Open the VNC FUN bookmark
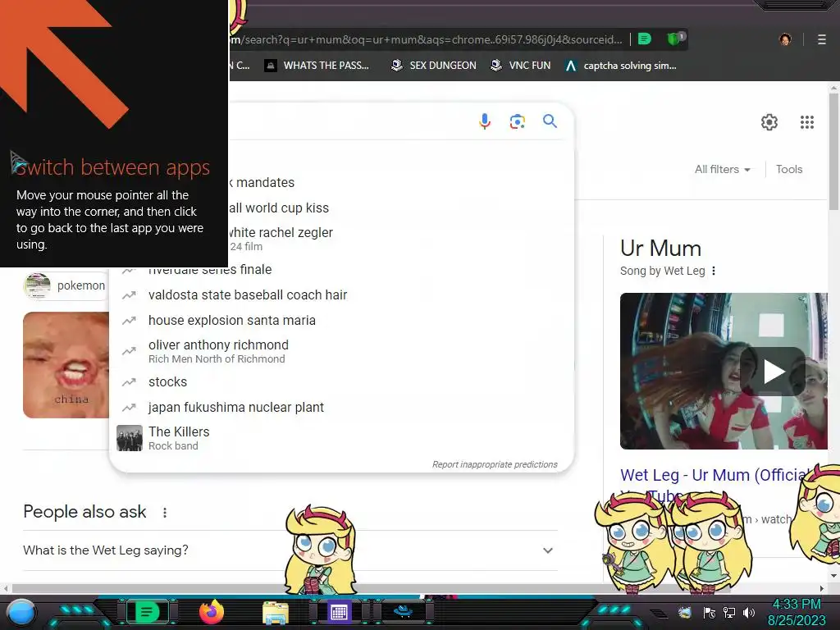The image size is (840, 630). tap(521, 66)
